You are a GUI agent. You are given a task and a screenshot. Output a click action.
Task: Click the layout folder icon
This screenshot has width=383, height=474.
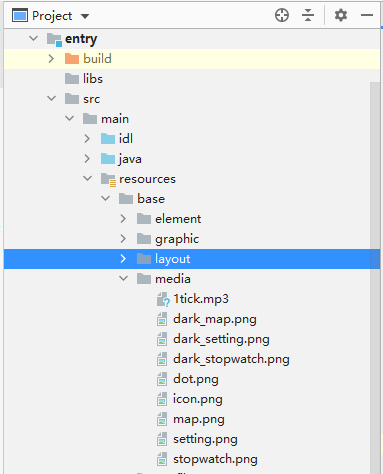[144, 259]
